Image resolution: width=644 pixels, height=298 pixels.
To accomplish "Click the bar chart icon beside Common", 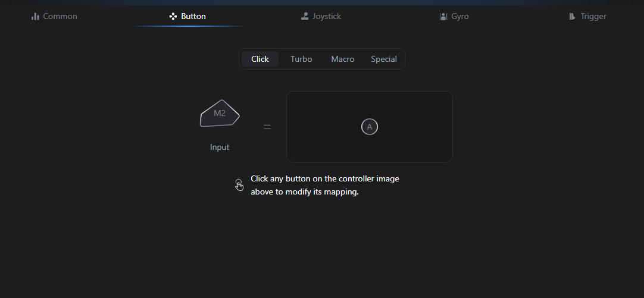I will (x=35, y=17).
